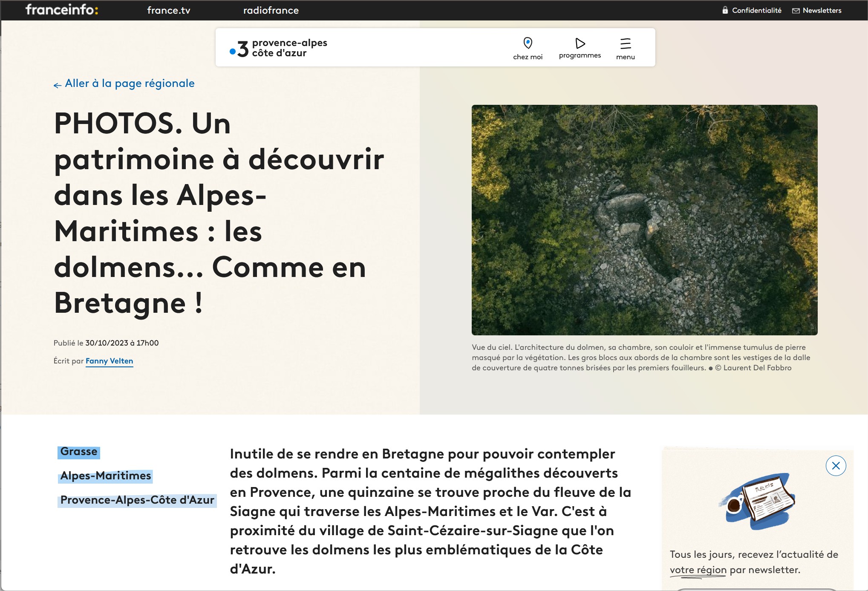Open author Fanny Velten's page
Image resolution: width=868 pixels, height=591 pixels.
click(109, 361)
